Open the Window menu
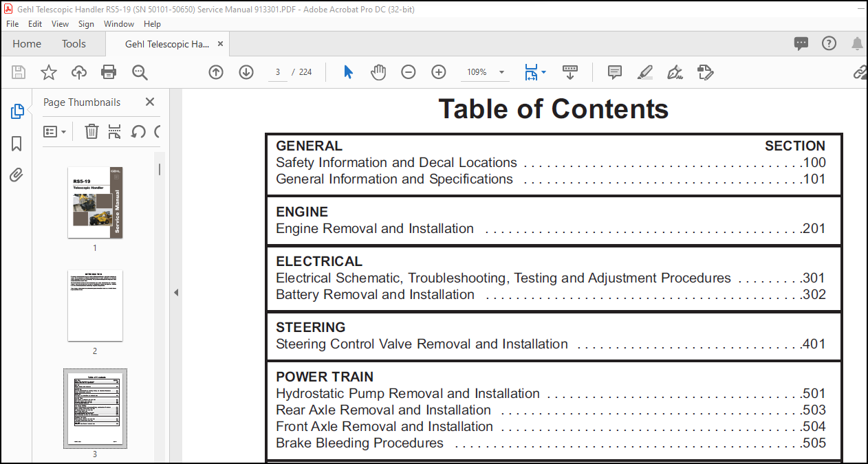The width and height of the screenshot is (868, 464). tap(119, 23)
